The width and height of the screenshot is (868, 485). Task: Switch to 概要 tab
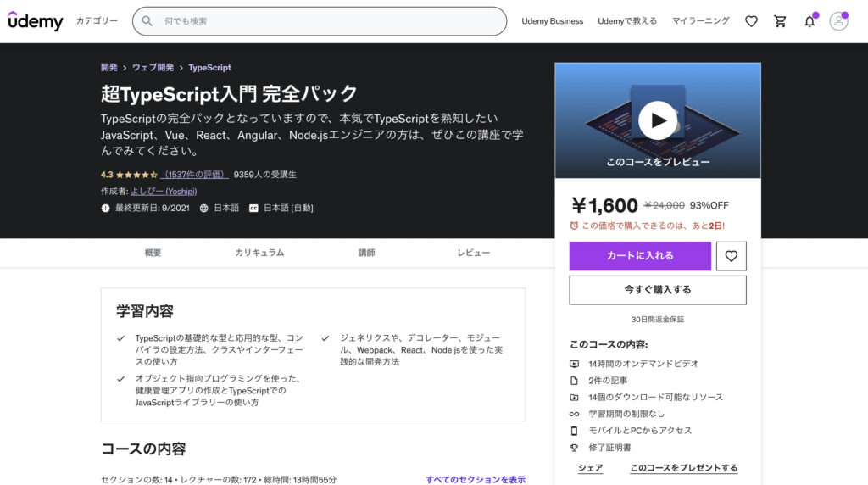click(x=153, y=253)
